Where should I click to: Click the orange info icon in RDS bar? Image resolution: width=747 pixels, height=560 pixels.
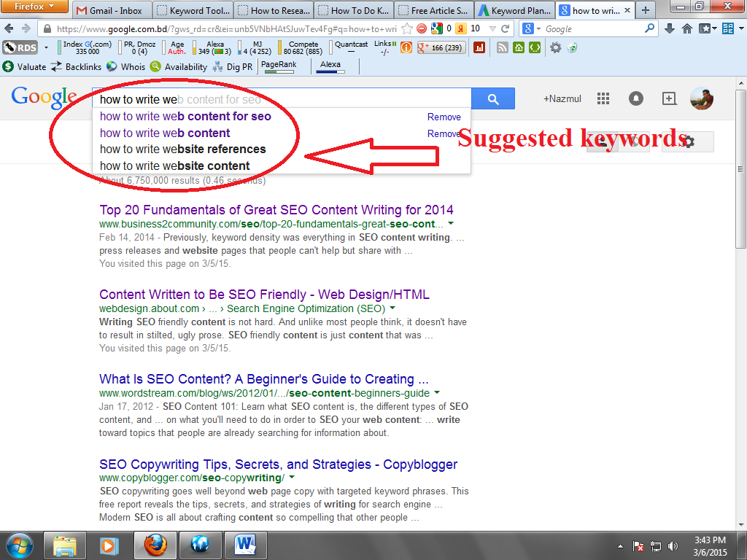pyautogui.click(x=406, y=47)
